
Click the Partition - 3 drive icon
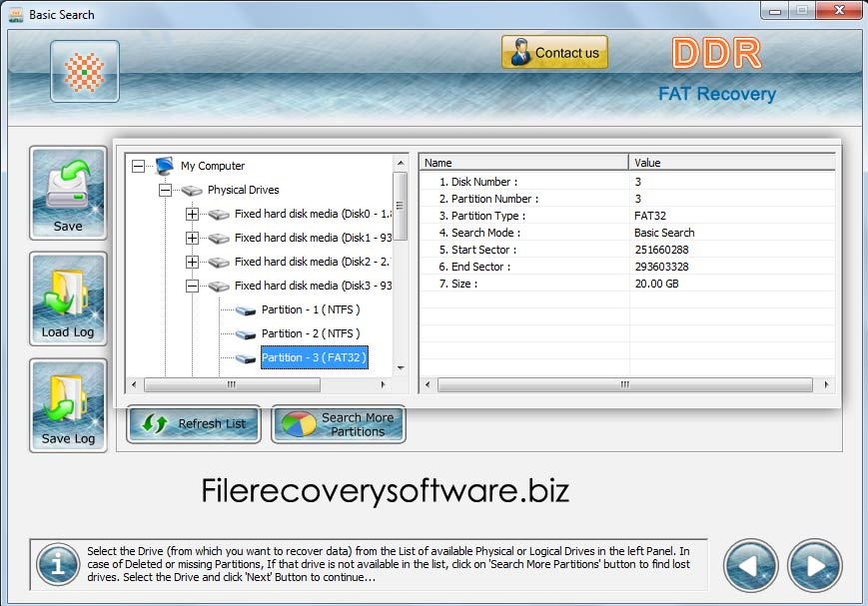pyautogui.click(x=246, y=358)
